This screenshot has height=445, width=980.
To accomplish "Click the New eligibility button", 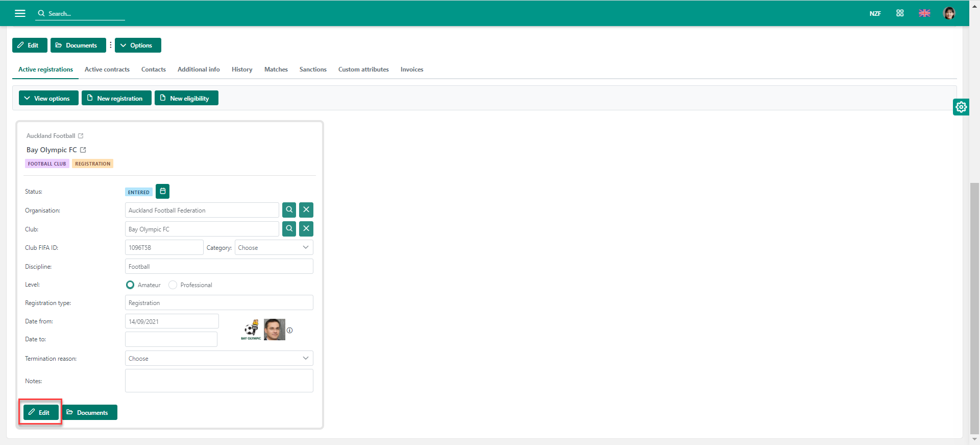I will pyautogui.click(x=186, y=98).
